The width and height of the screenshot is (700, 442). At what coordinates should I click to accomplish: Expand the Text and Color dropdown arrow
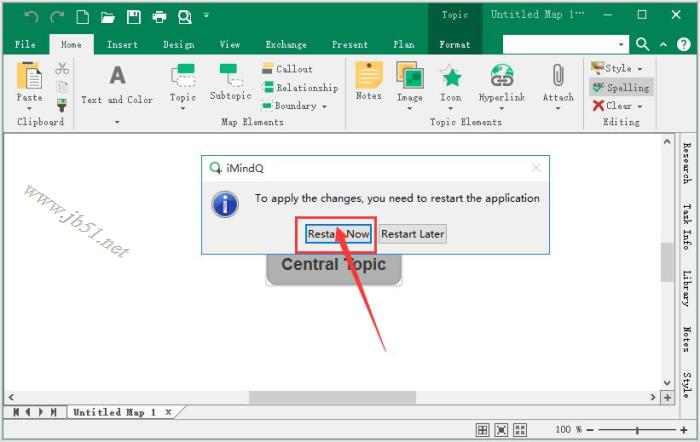point(117,121)
